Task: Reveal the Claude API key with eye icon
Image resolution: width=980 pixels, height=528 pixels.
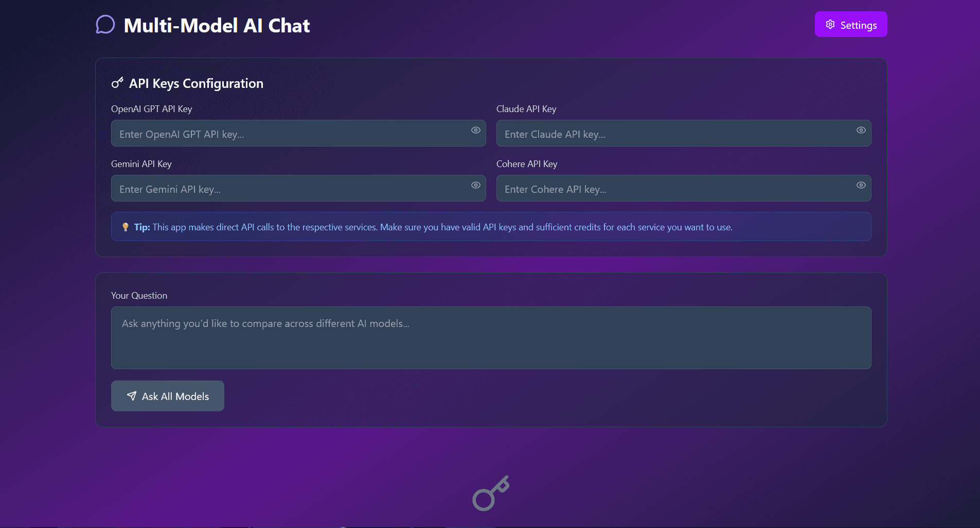Action: click(x=861, y=130)
